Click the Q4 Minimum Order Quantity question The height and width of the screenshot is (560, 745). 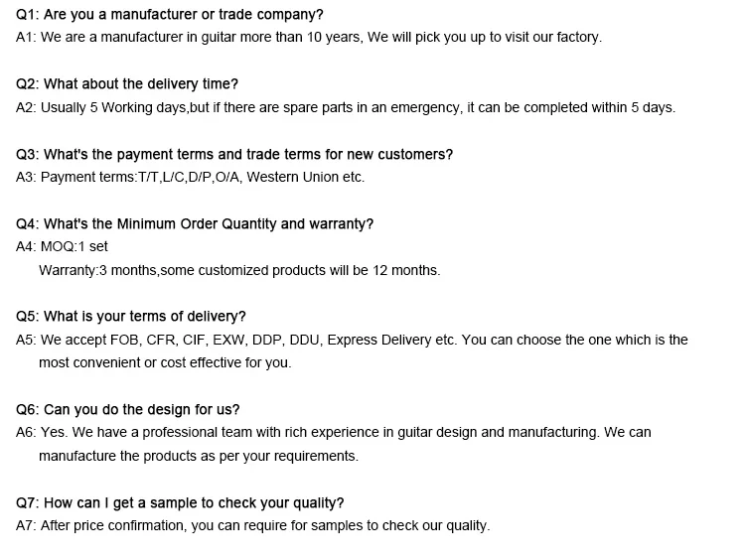[195, 223]
